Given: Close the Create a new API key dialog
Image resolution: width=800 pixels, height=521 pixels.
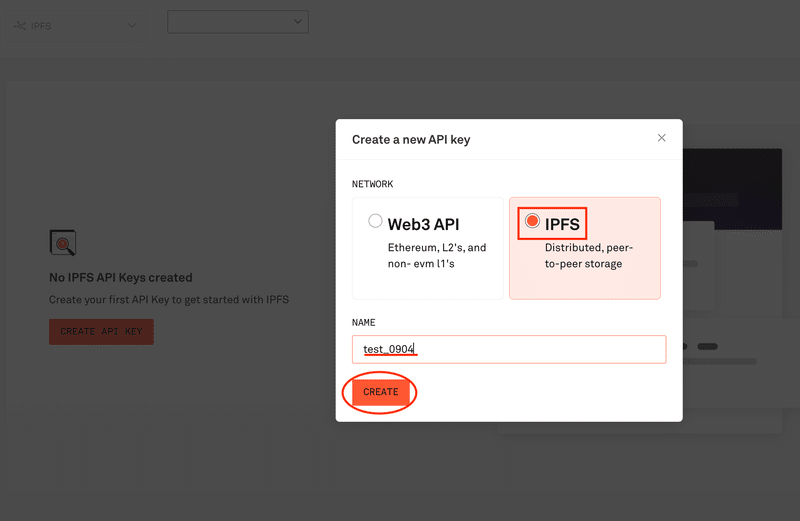Looking at the screenshot, I should (662, 138).
